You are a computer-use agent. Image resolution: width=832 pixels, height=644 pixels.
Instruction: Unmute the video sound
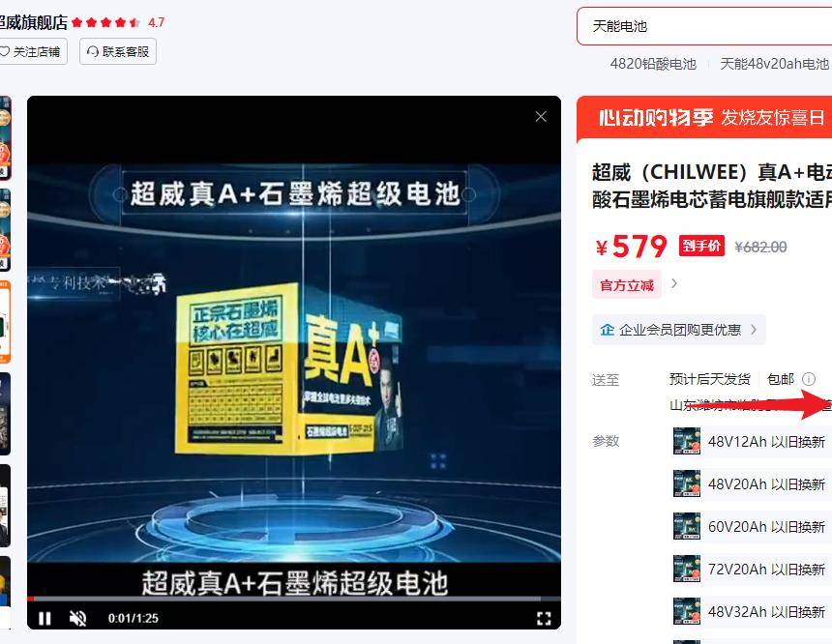pyautogui.click(x=78, y=618)
